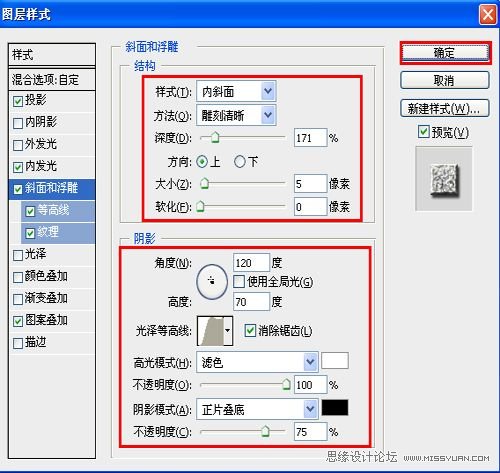The width and height of the screenshot is (500, 473).
Task: Open the 图案叠加 settings page
Action: point(46,320)
